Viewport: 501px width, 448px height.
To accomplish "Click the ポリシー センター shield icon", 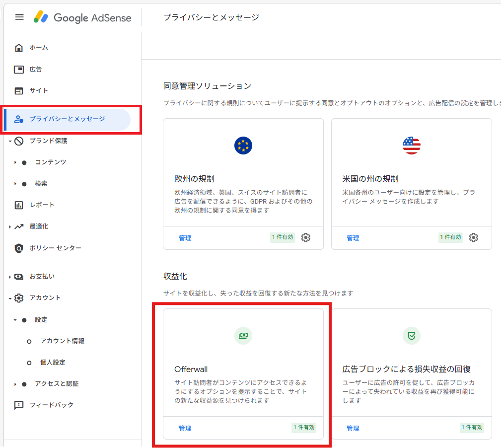I will pyautogui.click(x=19, y=248).
